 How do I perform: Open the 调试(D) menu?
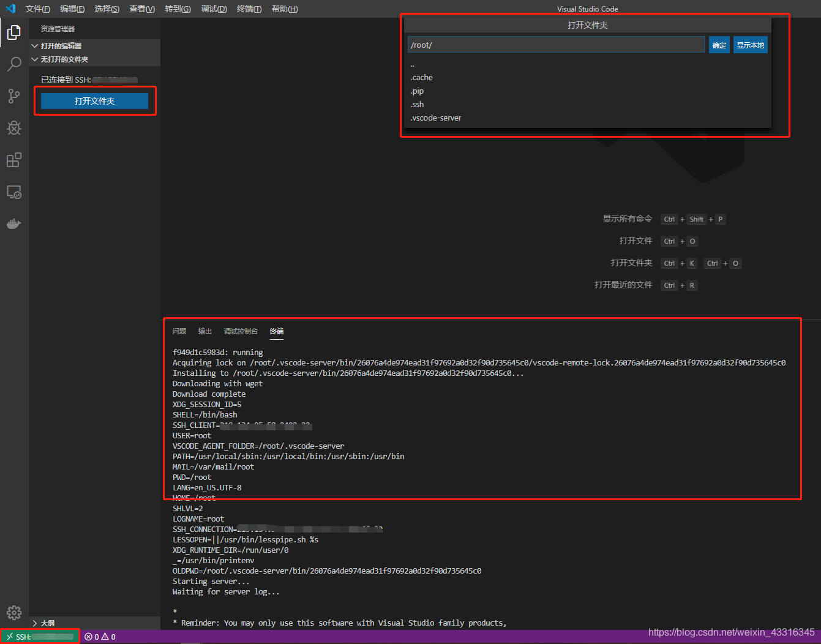click(214, 9)
